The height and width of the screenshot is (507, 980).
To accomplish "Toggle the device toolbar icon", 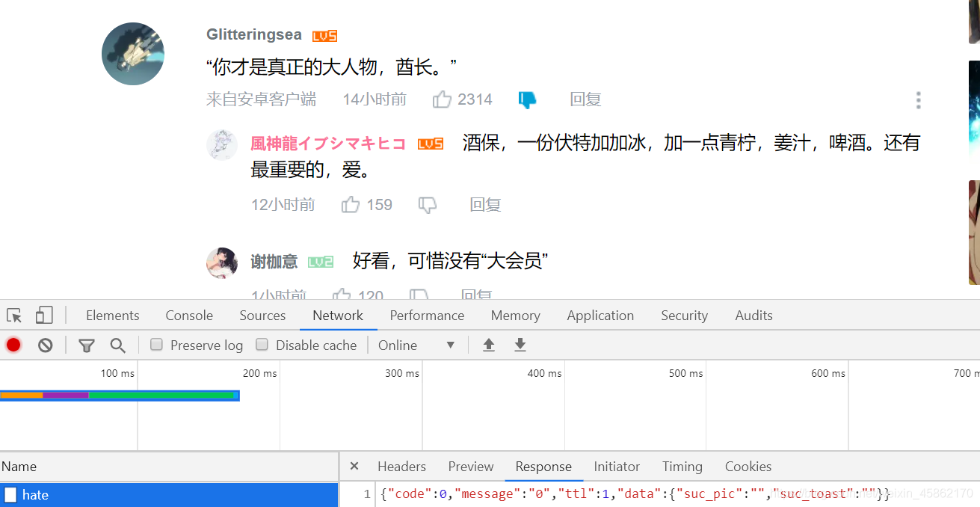I will coord(43,315).
